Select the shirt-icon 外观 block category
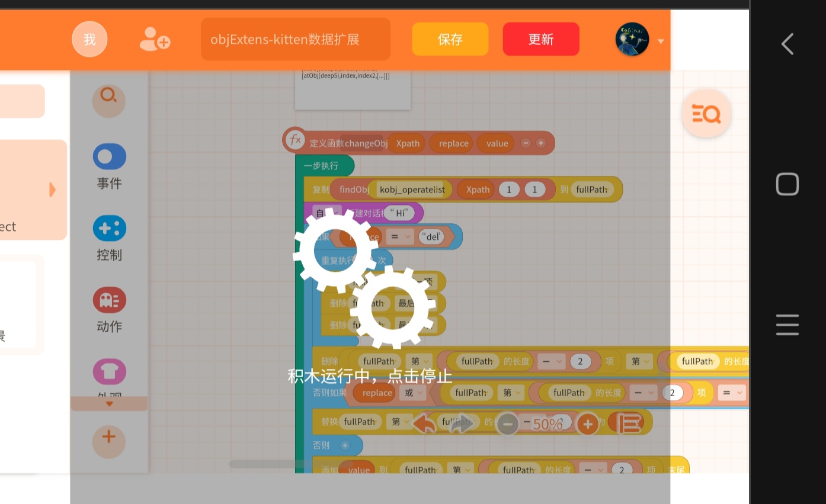This screenshot has width=826, height=504. (x=109, y=377)
